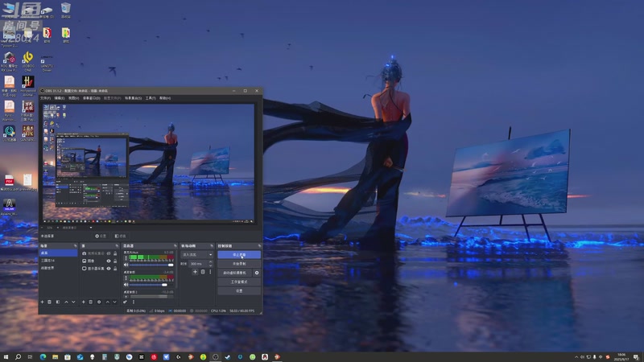The width and height of the screenshot is (644, 362).
Task: Add a configurable transition with plus icon
Action: pyautogui.click(x=195, y=272)
